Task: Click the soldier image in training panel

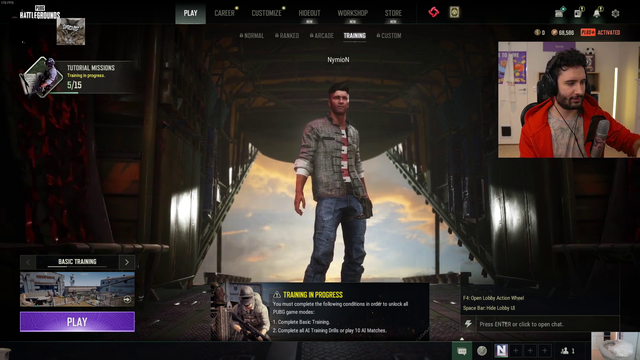Action: (240, 311)
